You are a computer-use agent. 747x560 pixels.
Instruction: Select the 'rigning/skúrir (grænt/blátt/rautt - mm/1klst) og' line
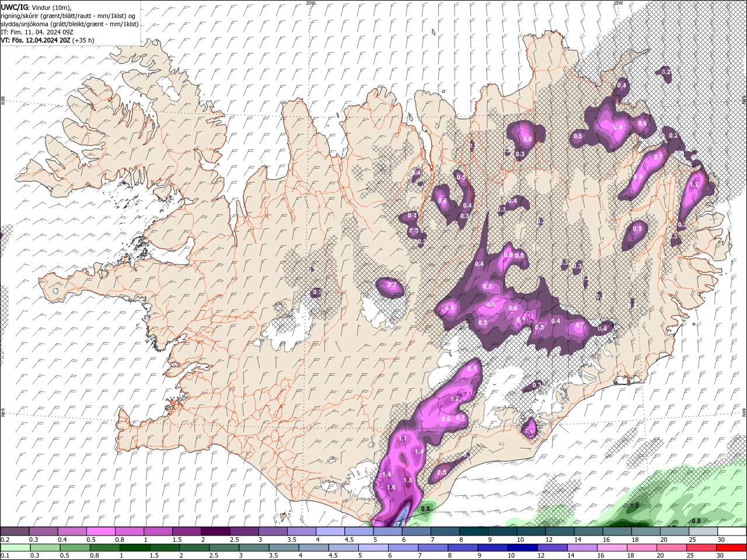click(68, 16)
